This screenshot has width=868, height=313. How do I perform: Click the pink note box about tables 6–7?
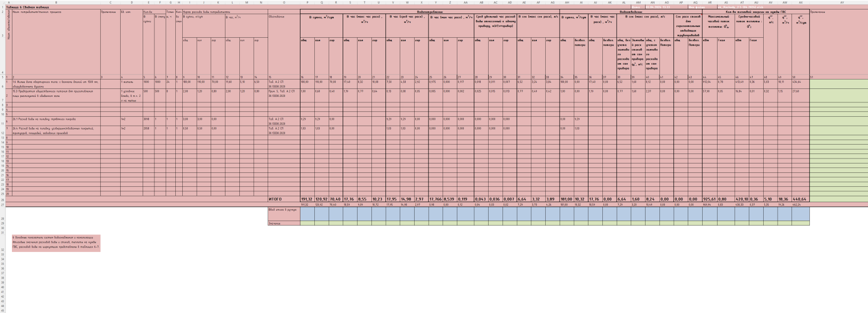tap(56, 243)
